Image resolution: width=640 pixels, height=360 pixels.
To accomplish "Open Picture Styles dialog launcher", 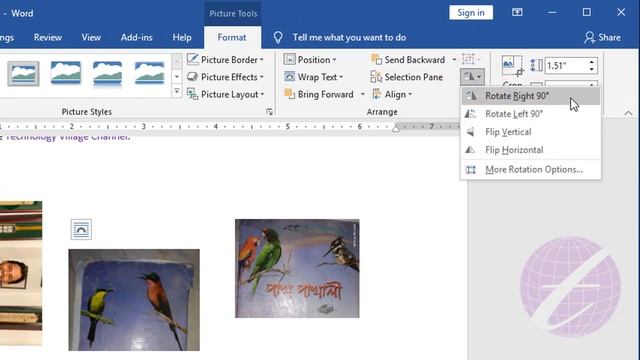I will click(x=269, y=112).
